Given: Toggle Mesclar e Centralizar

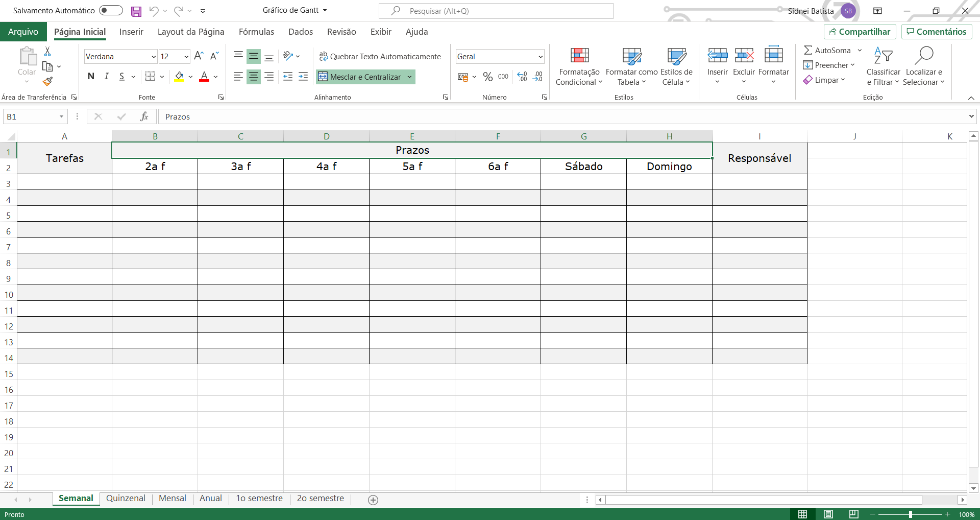Looking at the screenshot, I should [x=360, y=77].
